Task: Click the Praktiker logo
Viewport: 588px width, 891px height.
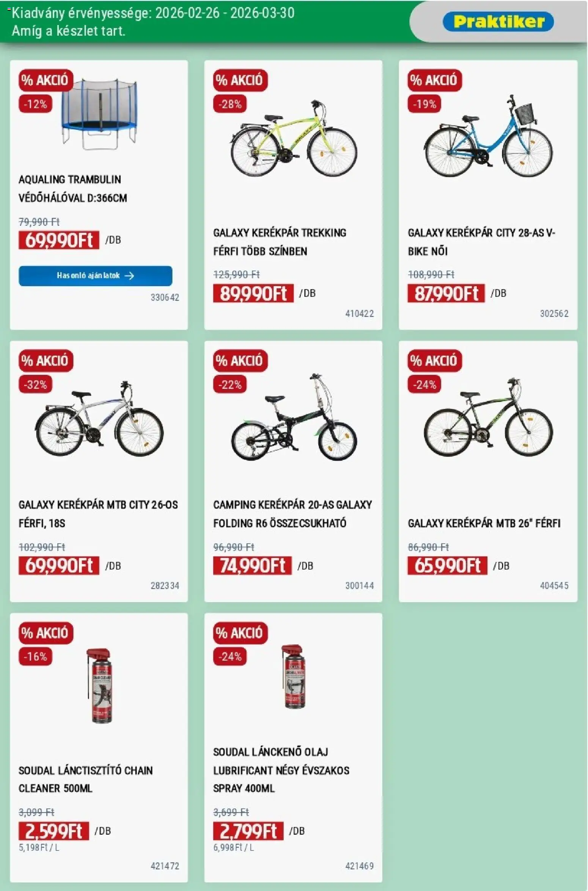Action: point(498,22)
